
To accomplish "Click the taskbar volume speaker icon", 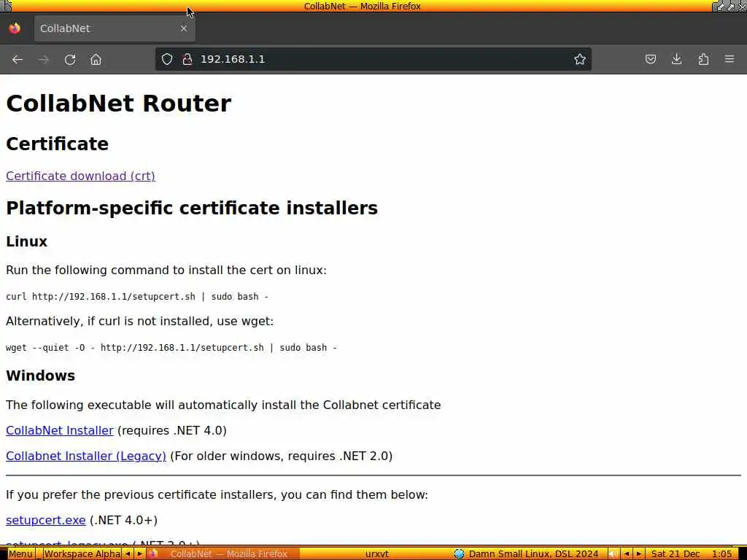I will (x=614, y=554).
